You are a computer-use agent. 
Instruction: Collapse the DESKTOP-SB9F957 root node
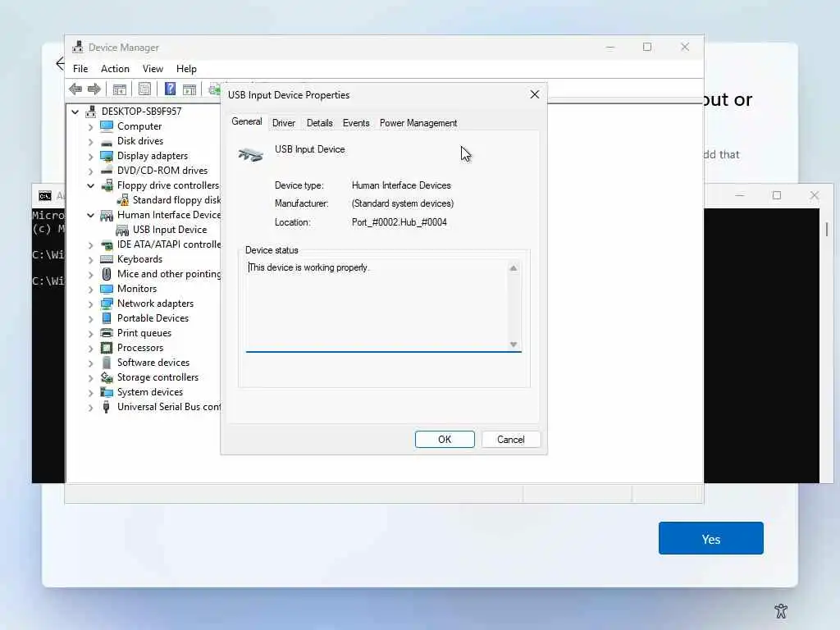(75, 112)
